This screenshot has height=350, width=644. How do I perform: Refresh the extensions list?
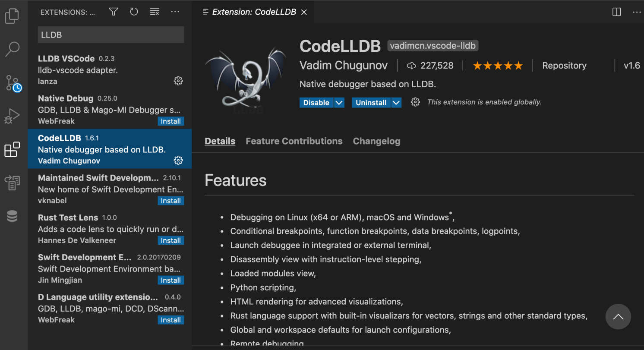(x=134, y=12)
